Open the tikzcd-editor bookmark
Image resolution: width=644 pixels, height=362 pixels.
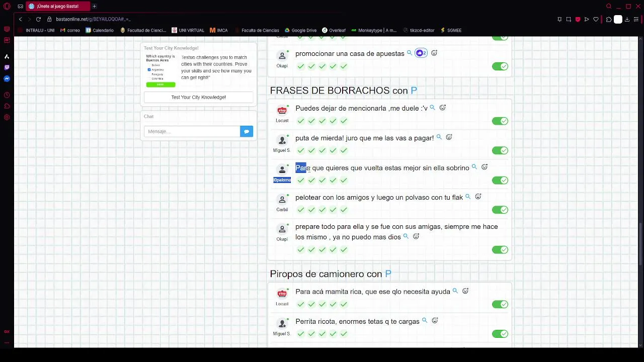pyautogui.click(x=419, y=30)
